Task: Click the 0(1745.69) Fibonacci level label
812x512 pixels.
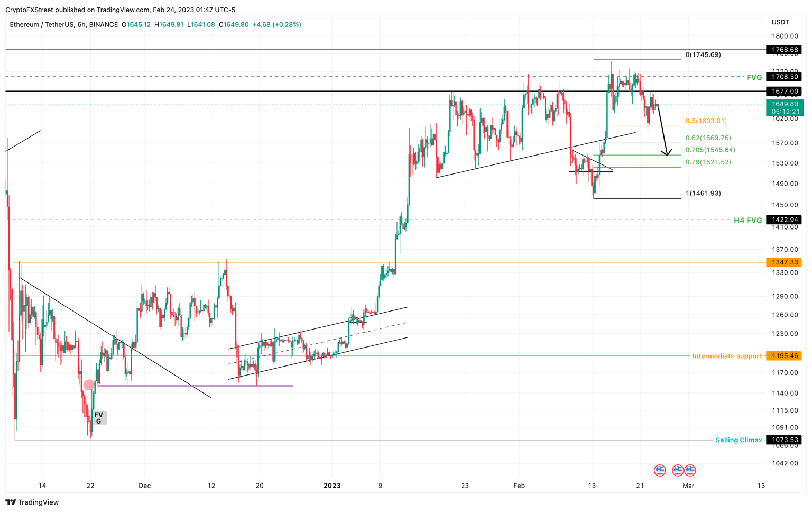Action: click(x=703, y=54)
